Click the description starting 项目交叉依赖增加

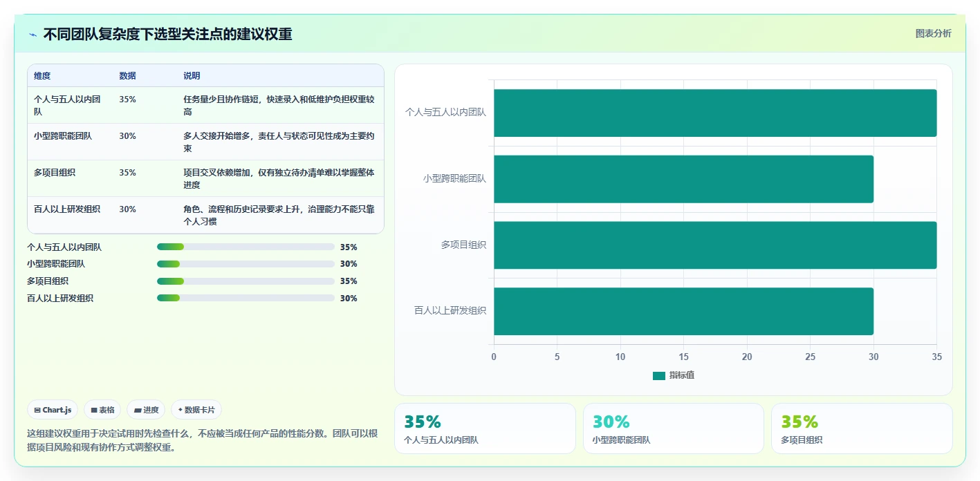pyautogui.click(x=279, y=178)
